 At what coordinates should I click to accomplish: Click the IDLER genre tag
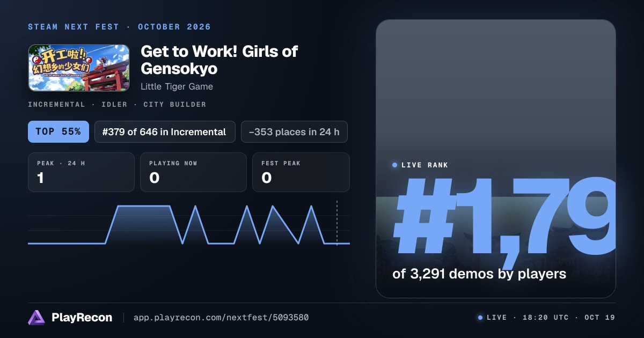click(x=114, y=105)
